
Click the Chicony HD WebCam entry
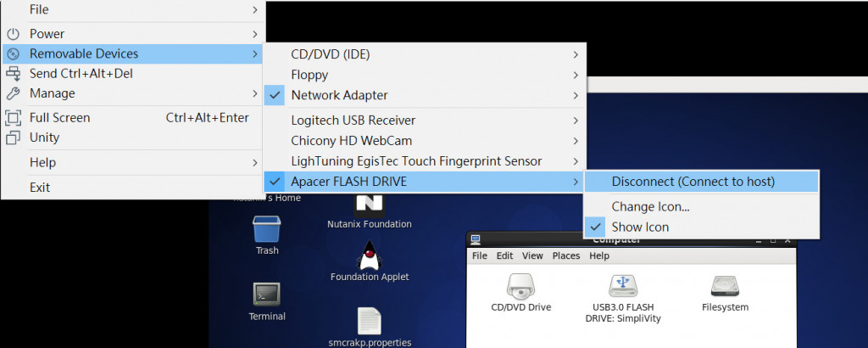pos(424,141)
